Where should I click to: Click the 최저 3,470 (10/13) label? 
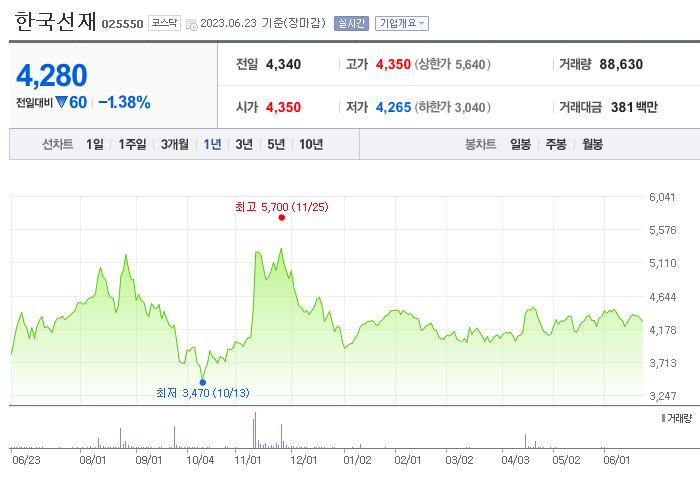point(203,393)
